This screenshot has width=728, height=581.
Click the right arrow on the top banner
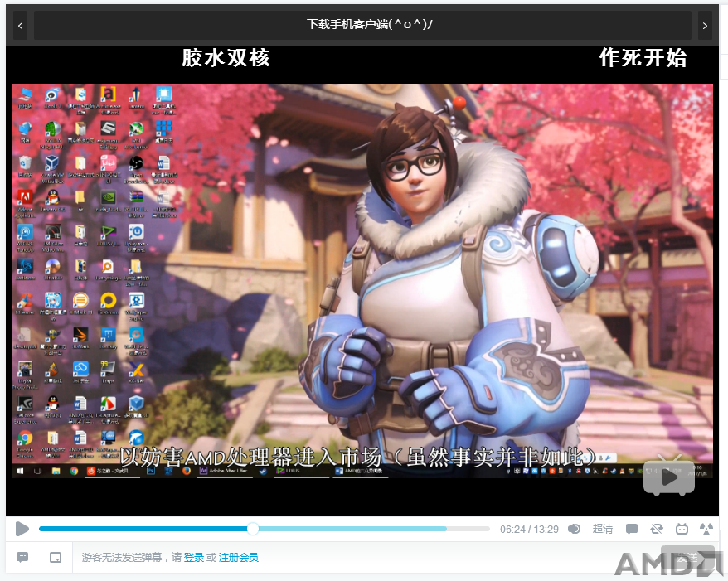(705, 26)
